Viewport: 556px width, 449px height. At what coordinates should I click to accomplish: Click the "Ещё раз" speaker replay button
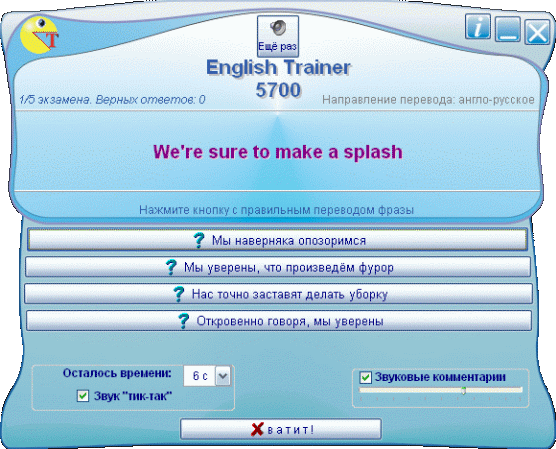click(x=278, y=36)
